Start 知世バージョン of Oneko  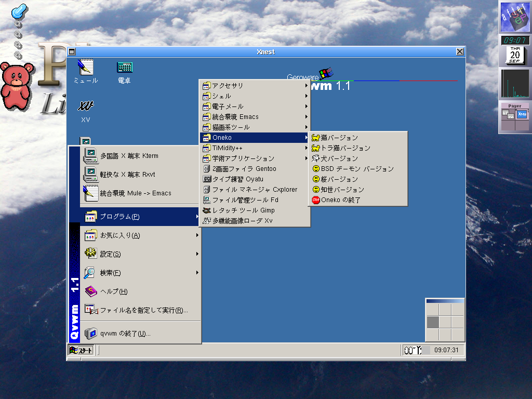(x=358, y=189)
